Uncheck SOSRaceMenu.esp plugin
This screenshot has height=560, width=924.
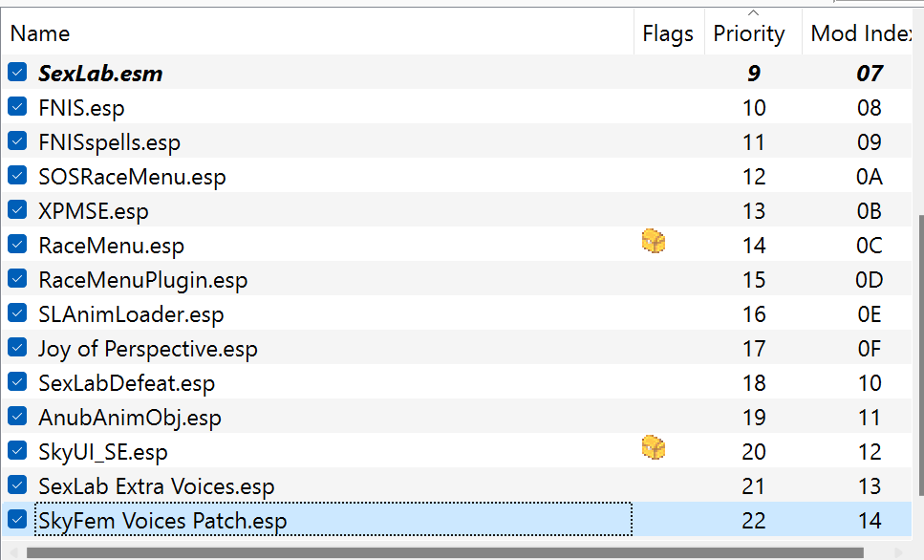tap(18, 175)
